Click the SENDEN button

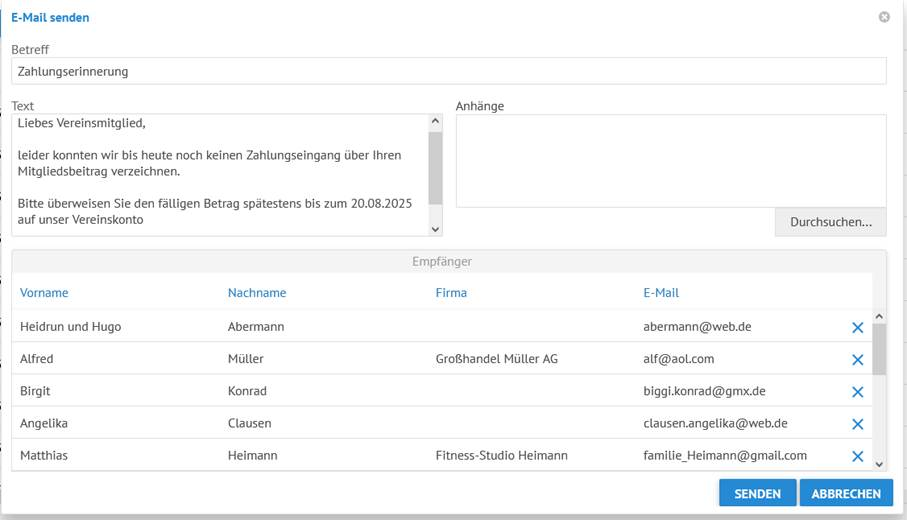757,493
